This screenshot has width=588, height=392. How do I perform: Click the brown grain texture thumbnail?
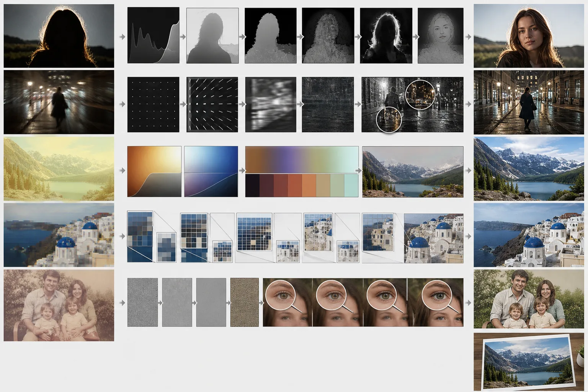(245, 302)
